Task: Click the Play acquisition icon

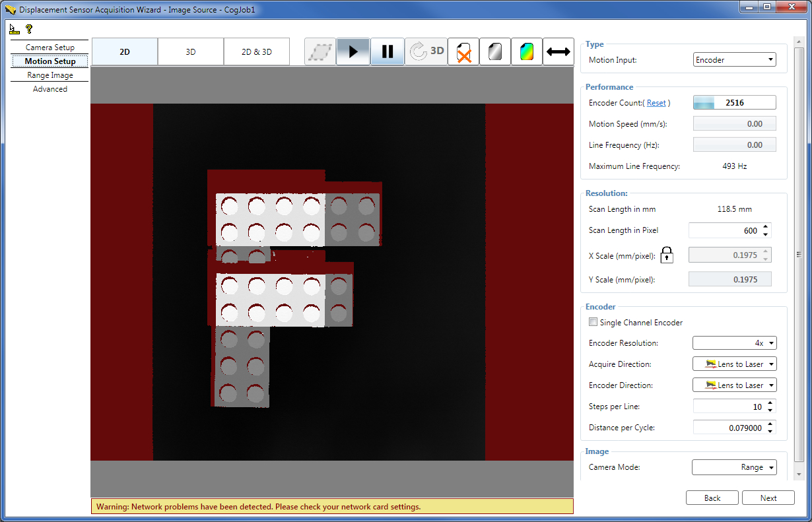Action: [353, 51]
